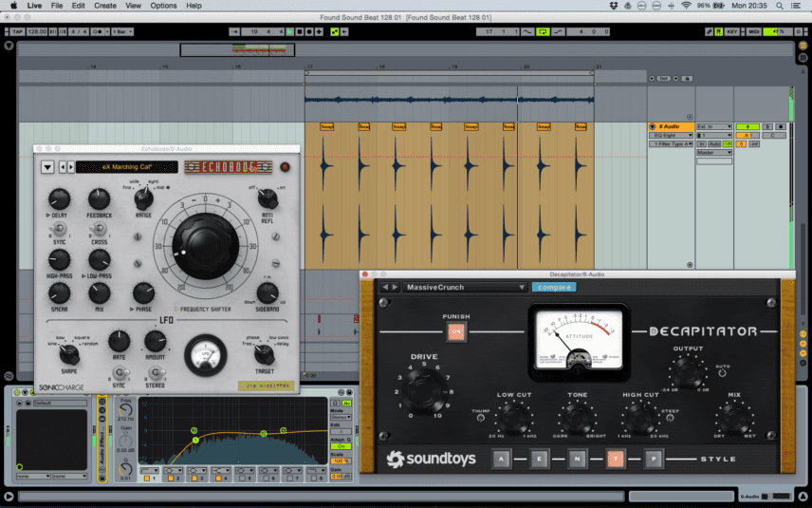Toggle the LFO SYNC switch in Echobode

point(120,373)
